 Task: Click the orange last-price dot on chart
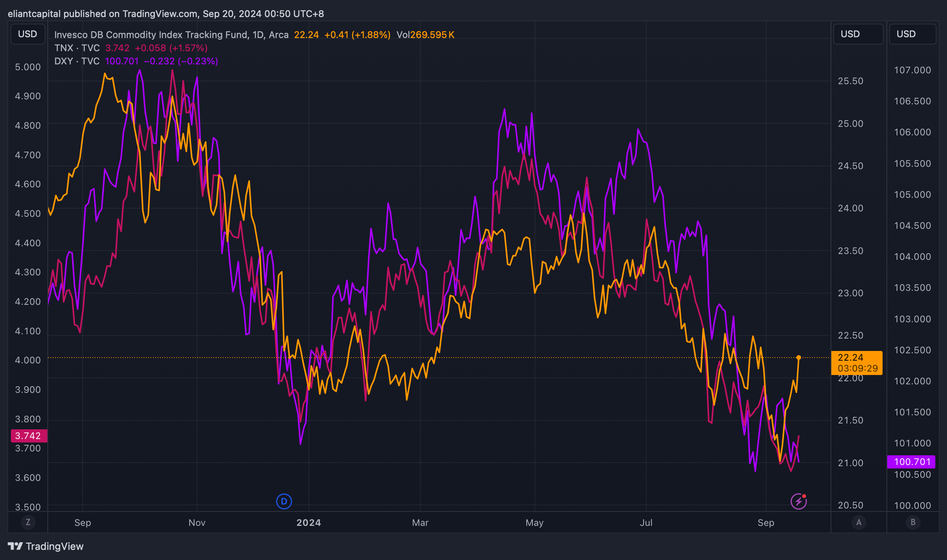pos(798,358)
